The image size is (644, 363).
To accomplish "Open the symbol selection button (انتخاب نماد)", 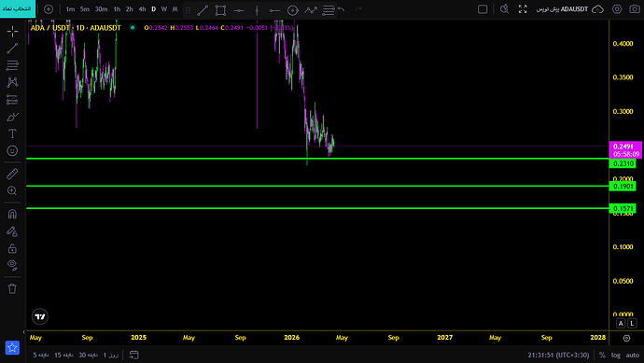I will click(17, 8).
